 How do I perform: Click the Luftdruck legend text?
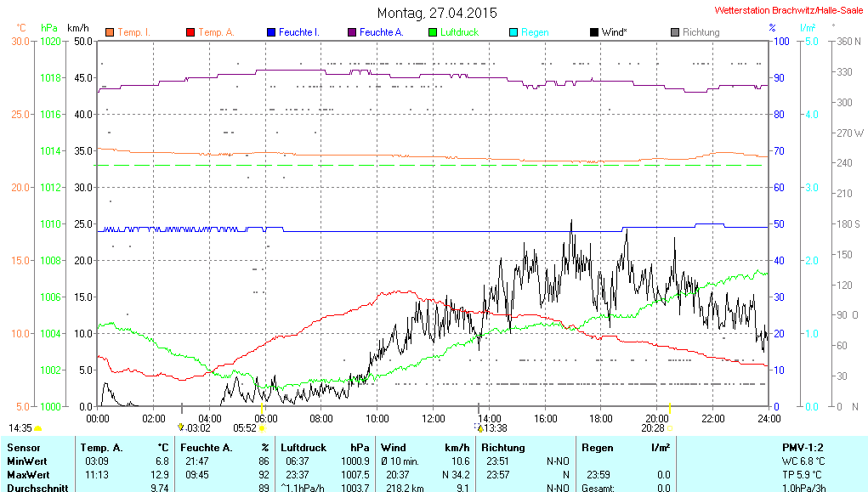point(459,32)
